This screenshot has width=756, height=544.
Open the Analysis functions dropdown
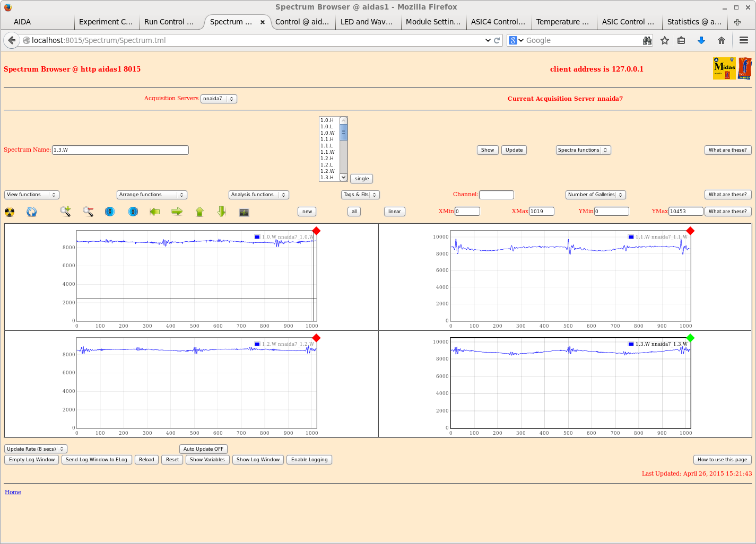259,195
